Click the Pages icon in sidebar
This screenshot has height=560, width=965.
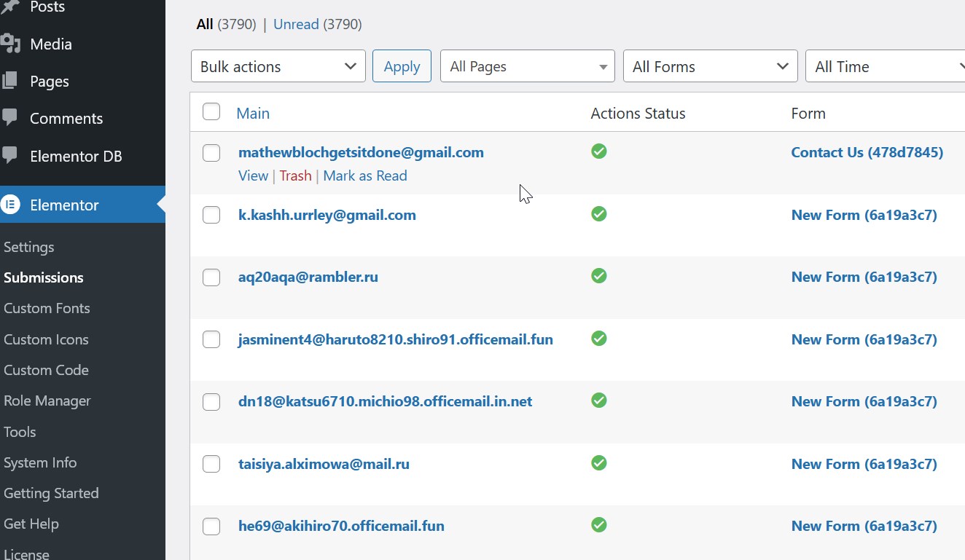click(x=10, y=82)
